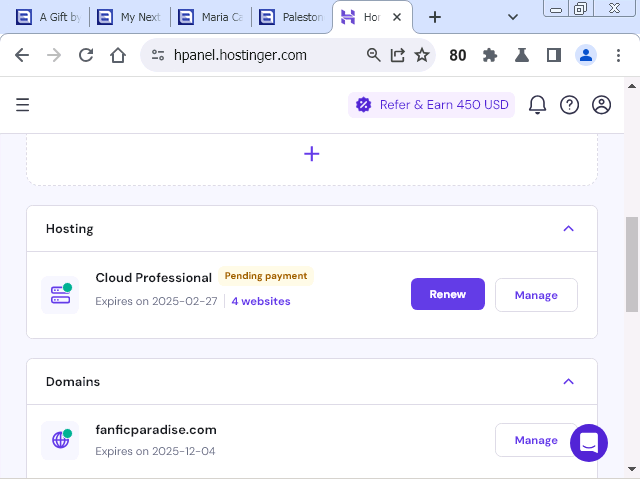This screenshot has height=480, width=640.
Task: Collapse the Hosting section
Action: (x=568, y=229)
